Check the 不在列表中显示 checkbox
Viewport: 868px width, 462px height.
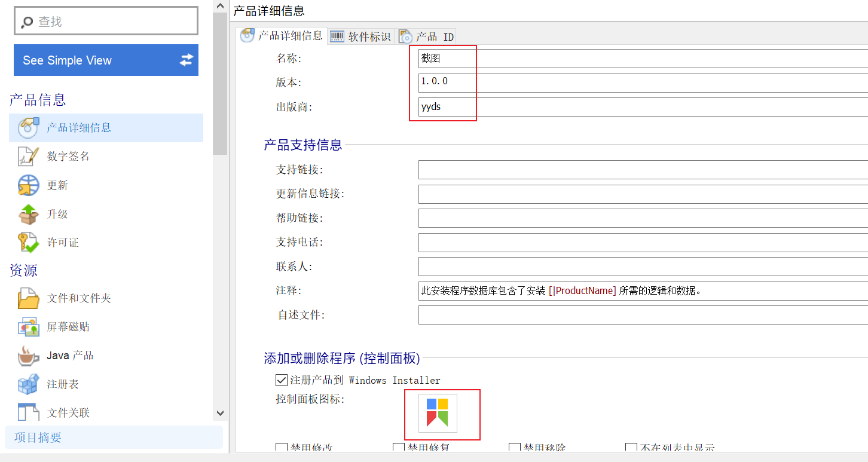[631, 448]
